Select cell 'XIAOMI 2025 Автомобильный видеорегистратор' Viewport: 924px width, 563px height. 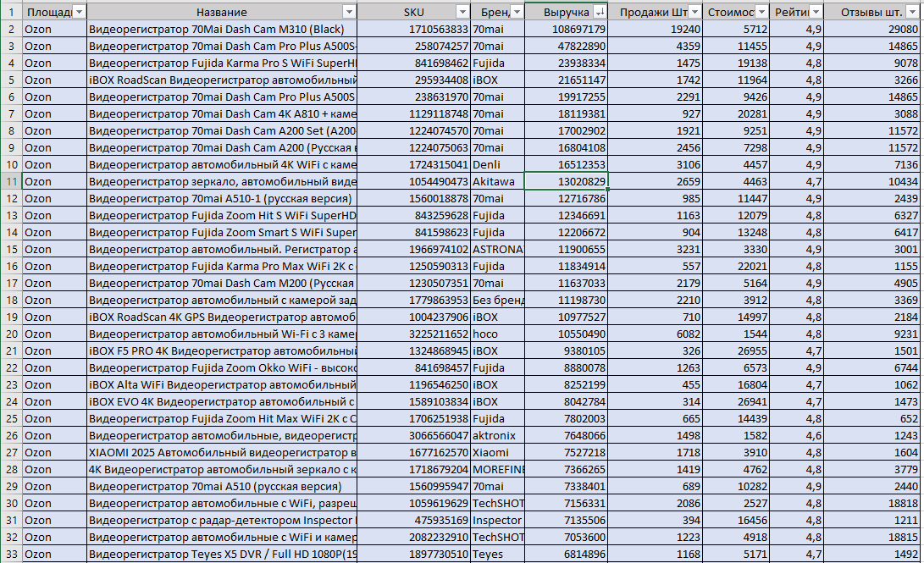coord(222,453)
